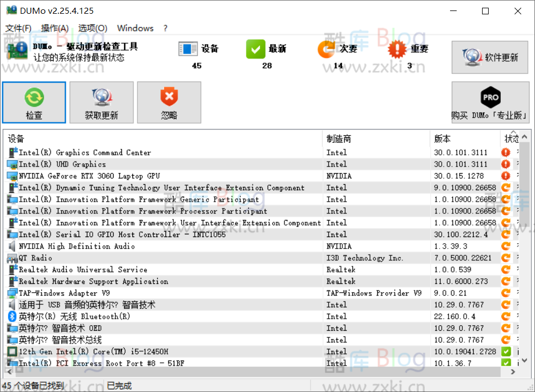Open the 文件(F) menu

pos(18,28)
